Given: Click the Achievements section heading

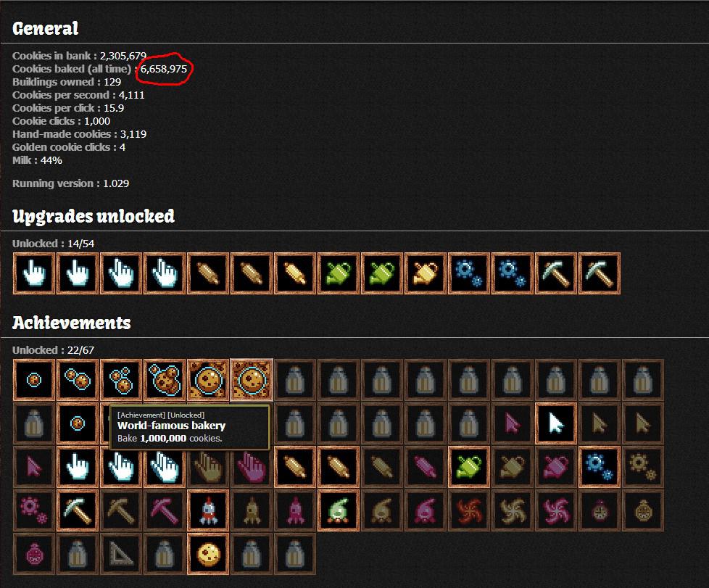Looking at the screenshot, I should 72,323.
